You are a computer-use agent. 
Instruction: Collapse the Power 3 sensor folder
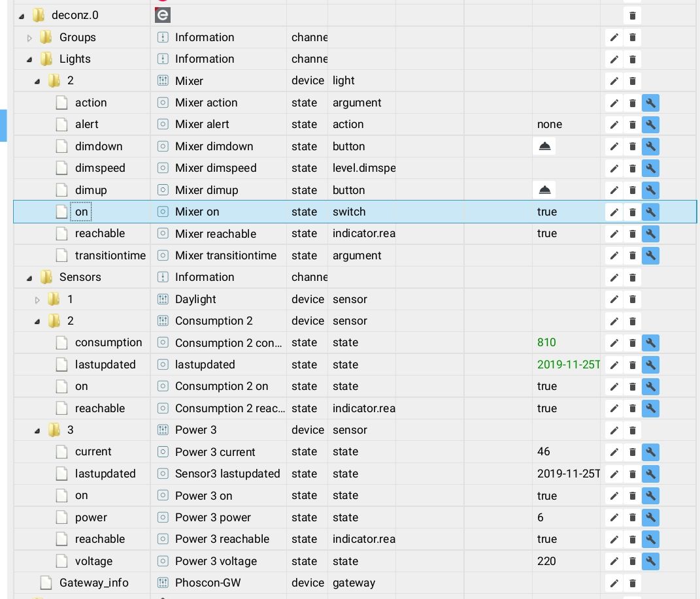click(37, 430)
